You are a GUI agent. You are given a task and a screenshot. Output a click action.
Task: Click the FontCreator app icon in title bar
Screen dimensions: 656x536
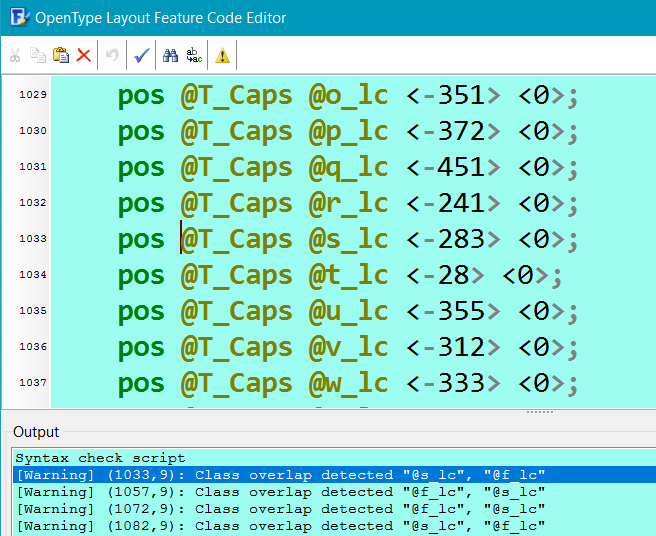click(20, 18)
